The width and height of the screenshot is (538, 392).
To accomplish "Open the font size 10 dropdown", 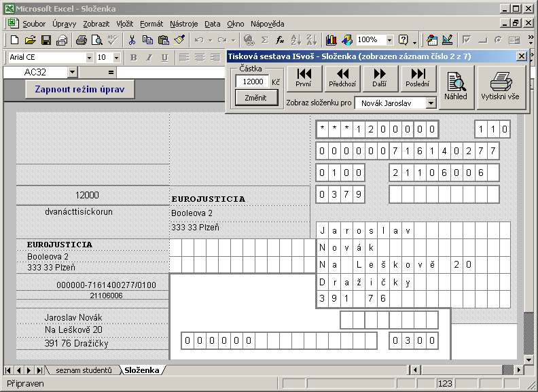I will click(116, 58).
